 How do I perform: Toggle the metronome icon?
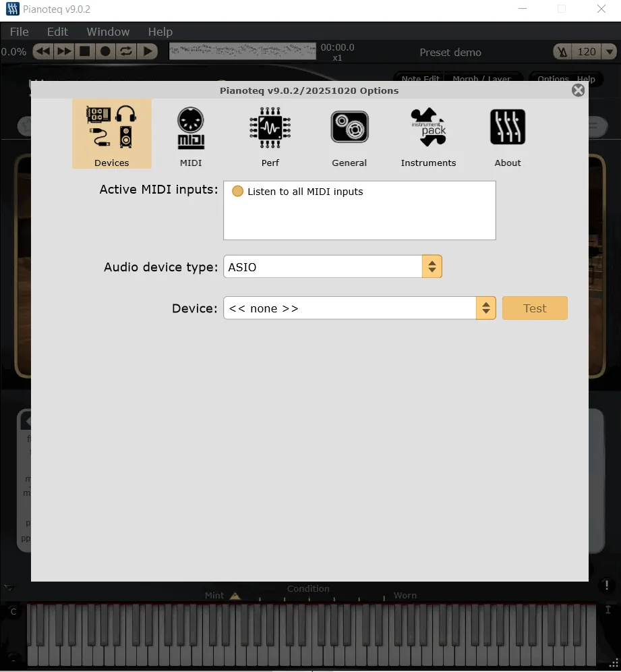coord(563,52)
